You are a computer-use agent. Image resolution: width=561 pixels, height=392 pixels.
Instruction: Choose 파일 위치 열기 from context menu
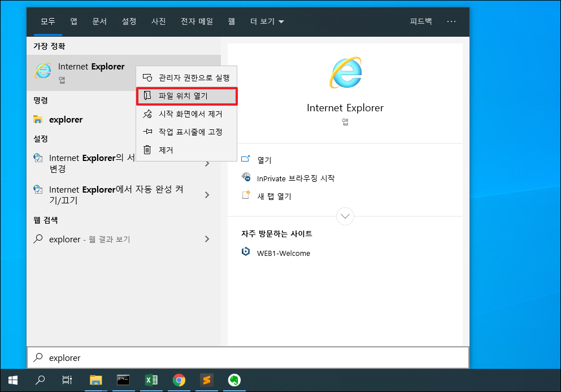186,96
